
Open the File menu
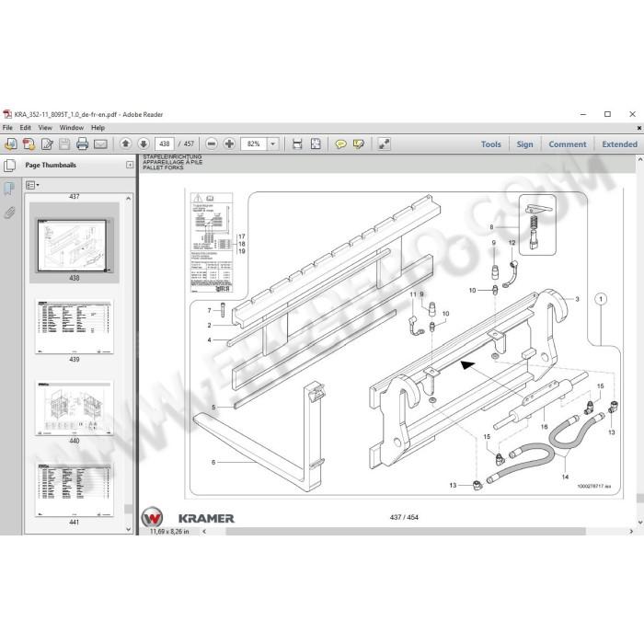[7, 128]
